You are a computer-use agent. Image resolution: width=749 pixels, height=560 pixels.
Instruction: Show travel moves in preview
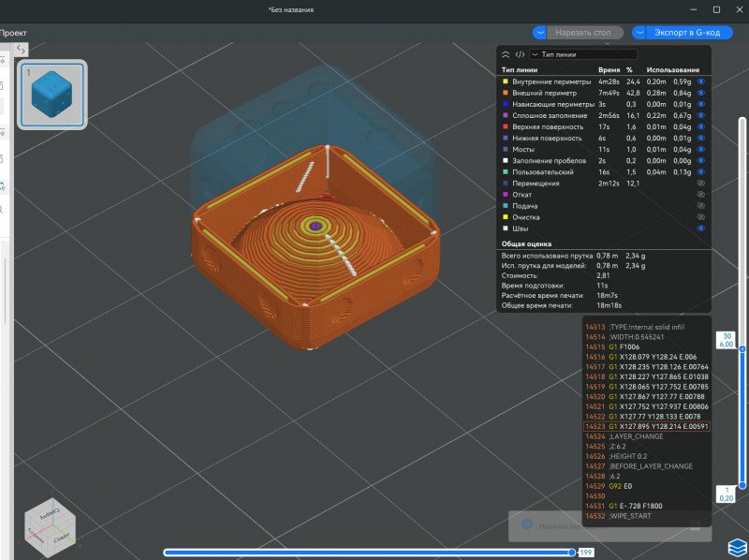700,183
